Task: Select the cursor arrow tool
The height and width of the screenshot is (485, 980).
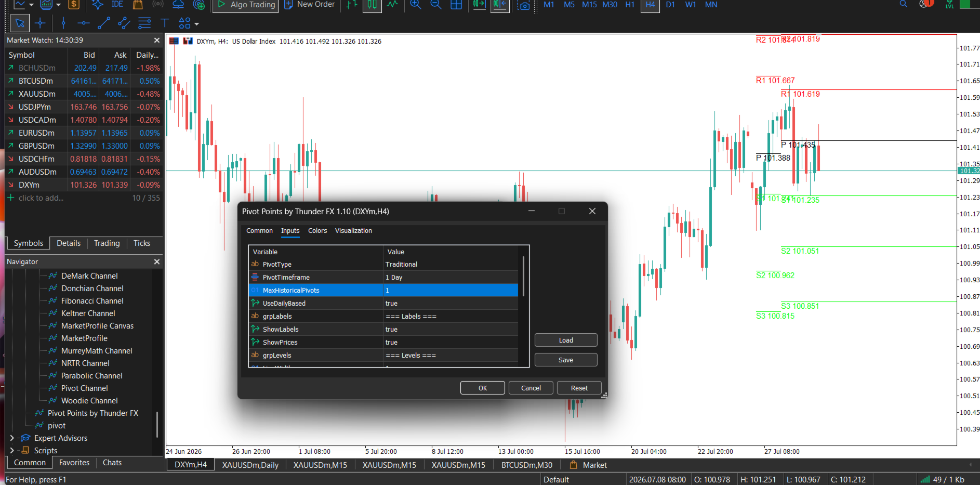Action: tap(20, 23)
